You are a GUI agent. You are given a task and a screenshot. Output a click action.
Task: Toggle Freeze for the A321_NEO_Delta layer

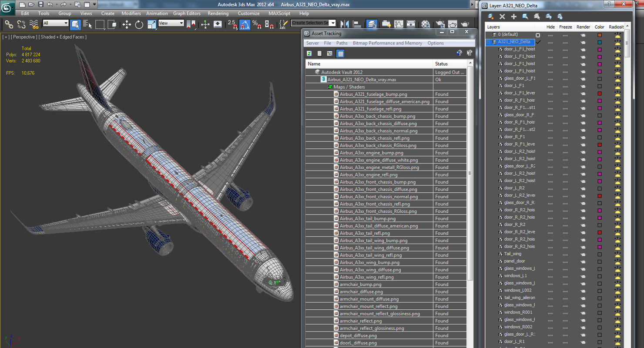pos(565,42)
